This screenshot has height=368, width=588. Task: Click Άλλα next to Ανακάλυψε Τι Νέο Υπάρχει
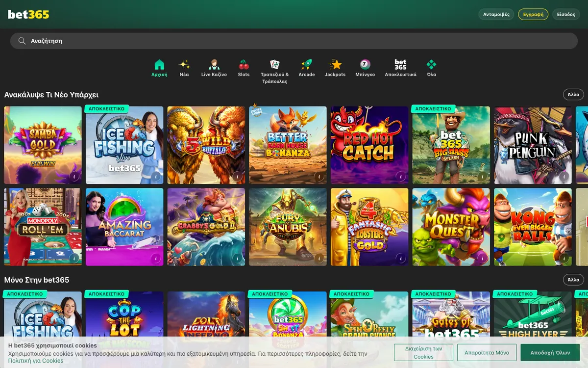573,94
